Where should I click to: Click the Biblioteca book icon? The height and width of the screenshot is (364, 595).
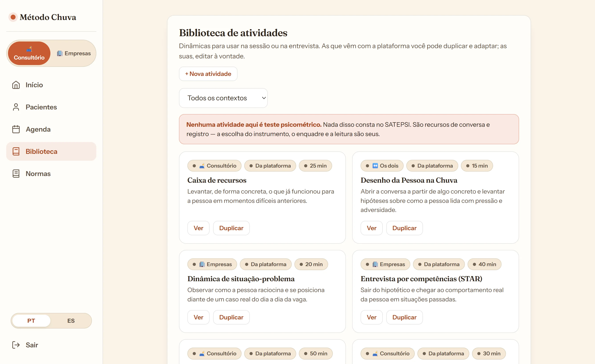pos(16,152)
